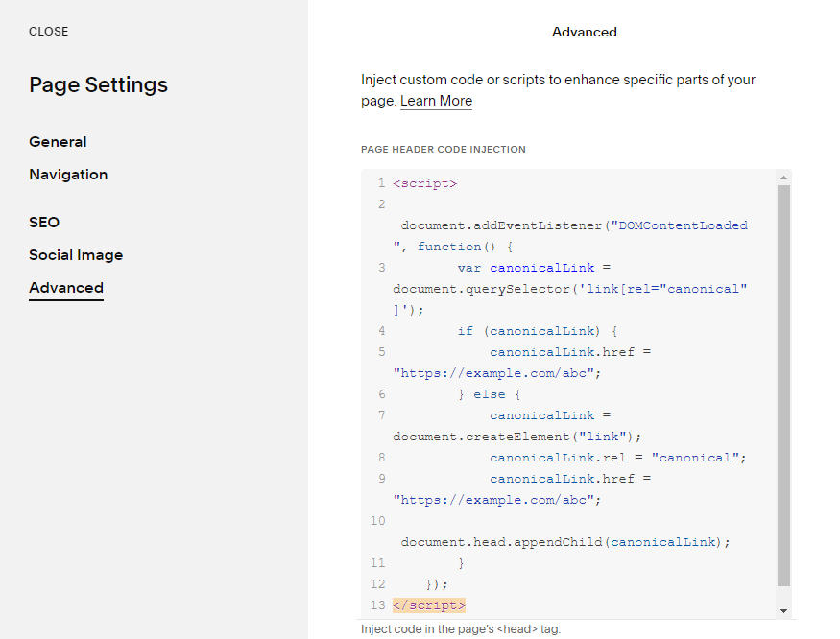Open the Learn More link
Viewport: 840px width, 639px height.
436,100
